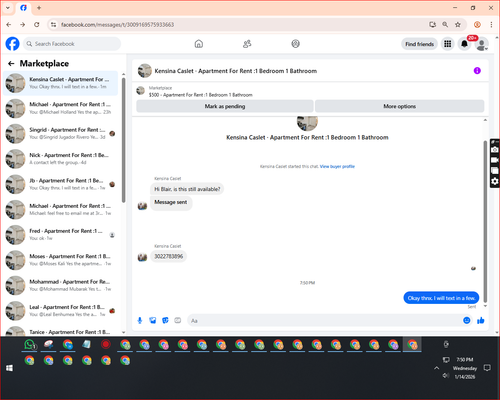500x400 pixels.
Task: Open Leal apartment conversation
Action: coord(60,311)
